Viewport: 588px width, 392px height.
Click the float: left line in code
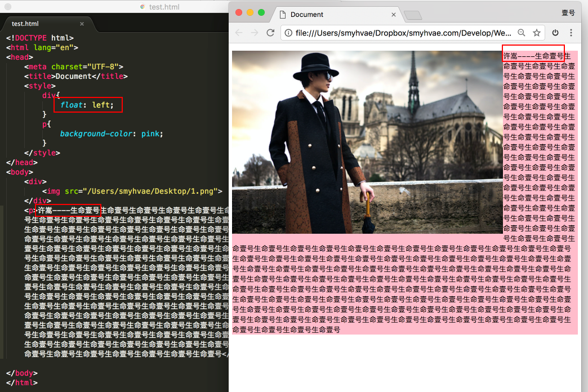(87, 105)
